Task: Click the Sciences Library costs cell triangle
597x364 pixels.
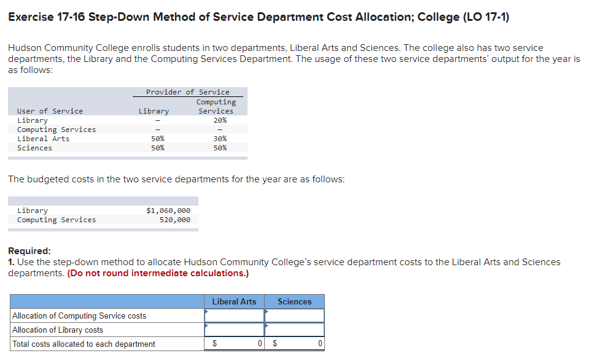Action: [267, 326]
